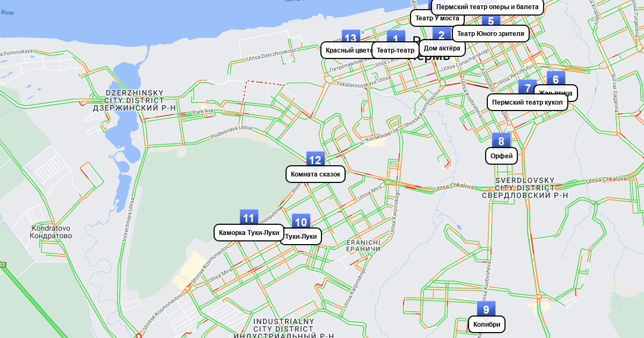Select marker number 5 on the map

tap(491, 21)
